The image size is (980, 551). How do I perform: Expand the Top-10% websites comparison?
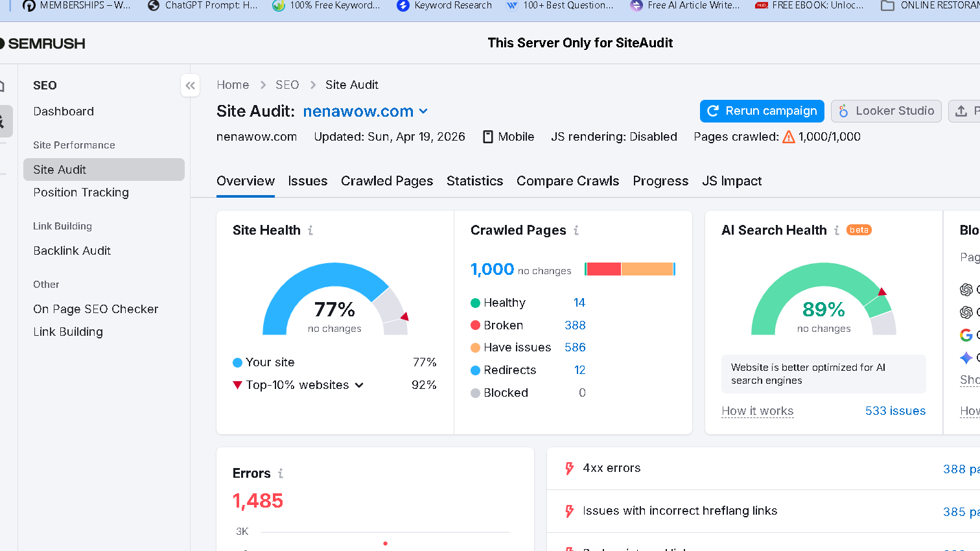point(360,384)
